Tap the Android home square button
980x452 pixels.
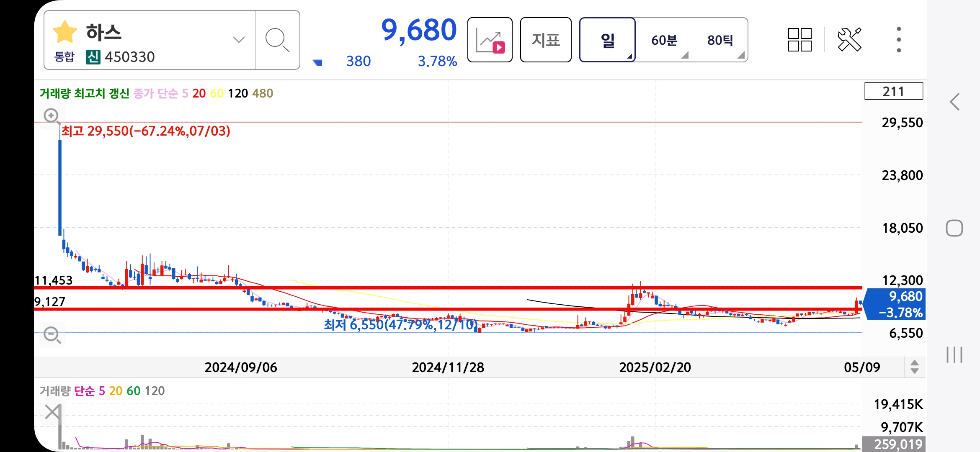(954, 228)
